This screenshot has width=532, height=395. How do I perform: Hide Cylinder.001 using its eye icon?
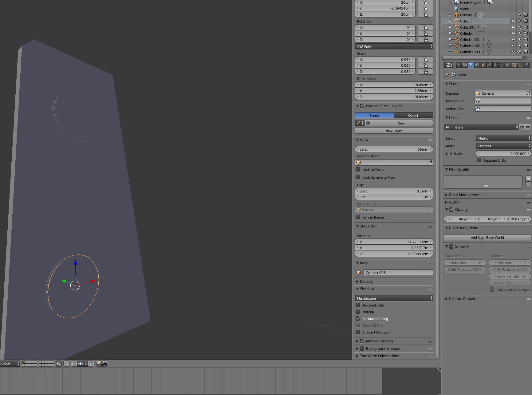[x=513, y=39]
